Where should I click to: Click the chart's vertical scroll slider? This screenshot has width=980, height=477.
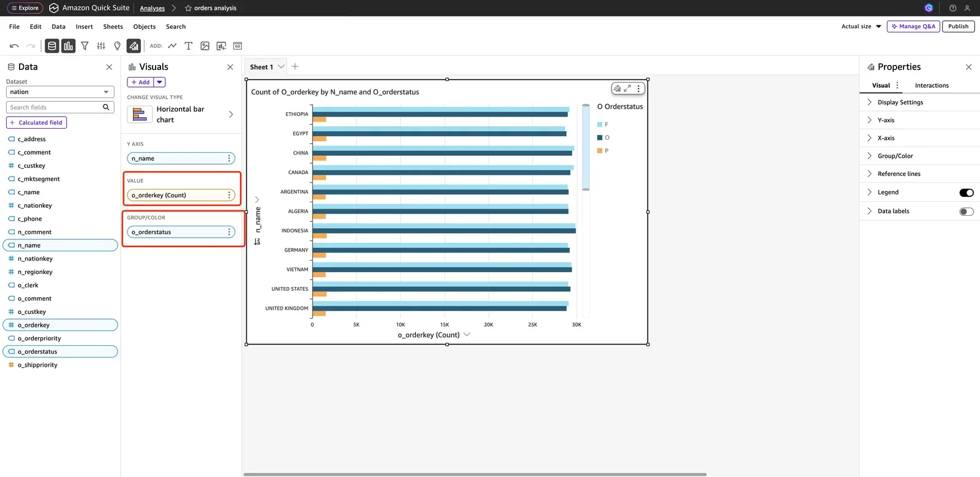point(586,147)
